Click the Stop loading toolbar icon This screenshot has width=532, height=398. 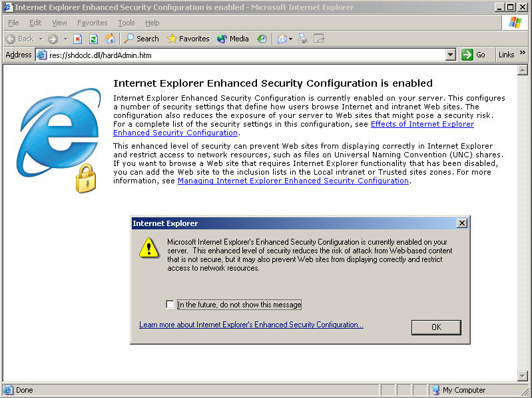[x=78, y=39]
